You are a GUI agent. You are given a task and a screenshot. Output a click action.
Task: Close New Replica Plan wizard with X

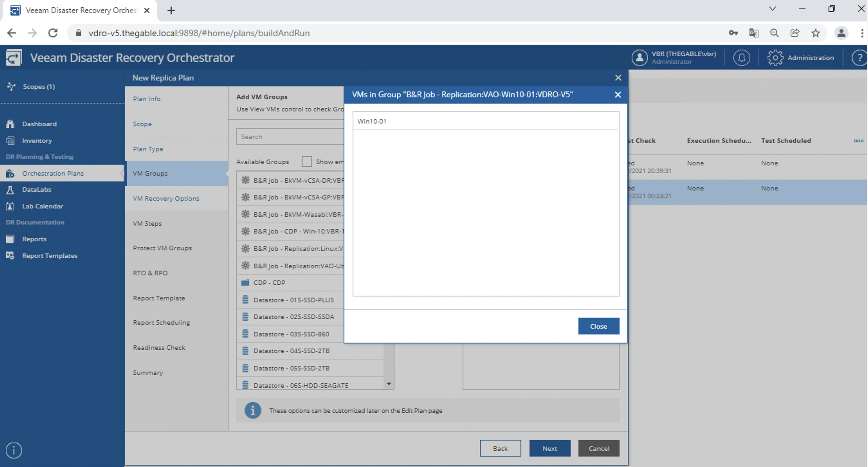click(x=618, y=78)
